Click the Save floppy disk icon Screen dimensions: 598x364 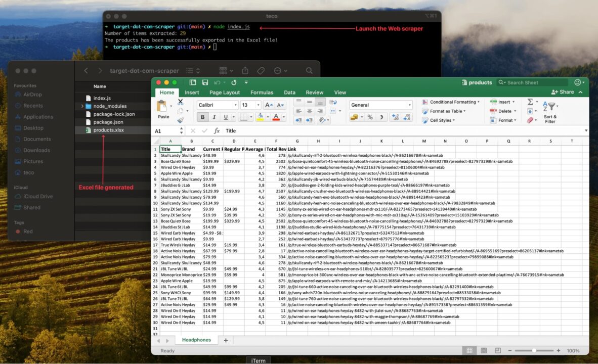[205, 82]
